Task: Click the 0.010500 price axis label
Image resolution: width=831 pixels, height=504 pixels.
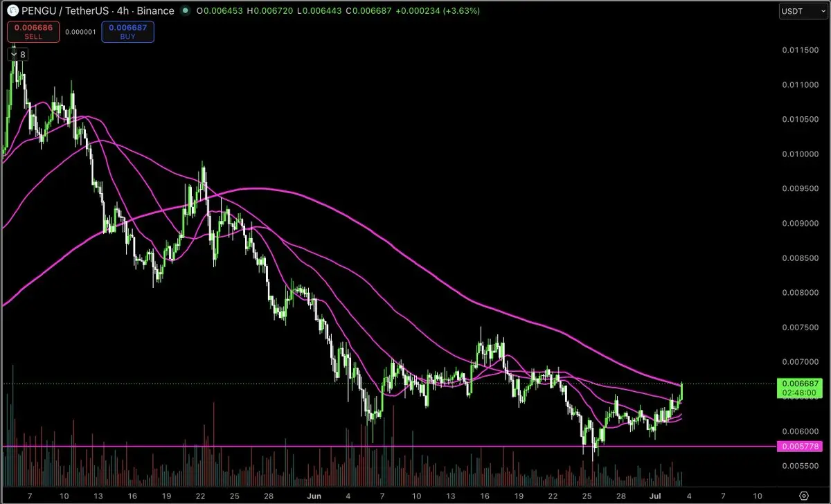Action: point(800,119)
